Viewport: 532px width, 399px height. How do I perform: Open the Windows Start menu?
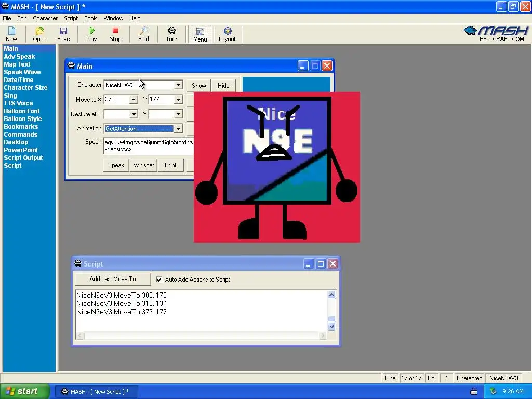[25, 391]
